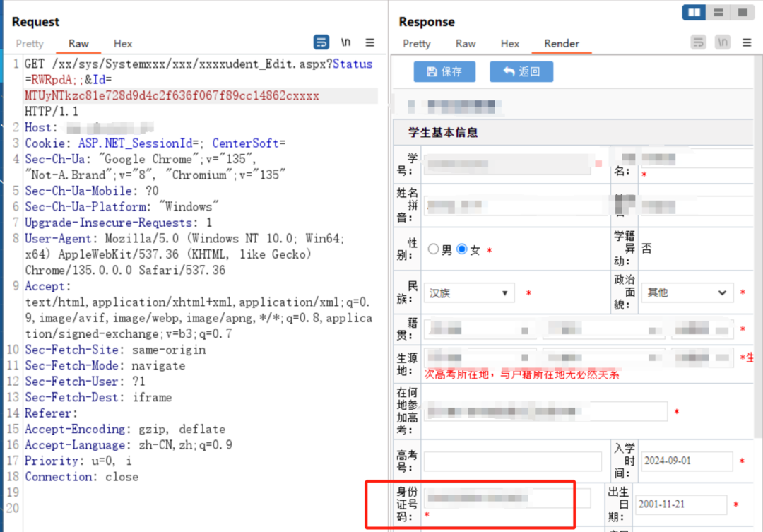Click the Sec-Ch-Ua-Mobile header line
The height and width of the screenshot is (532, 763).
coord(91,191)
